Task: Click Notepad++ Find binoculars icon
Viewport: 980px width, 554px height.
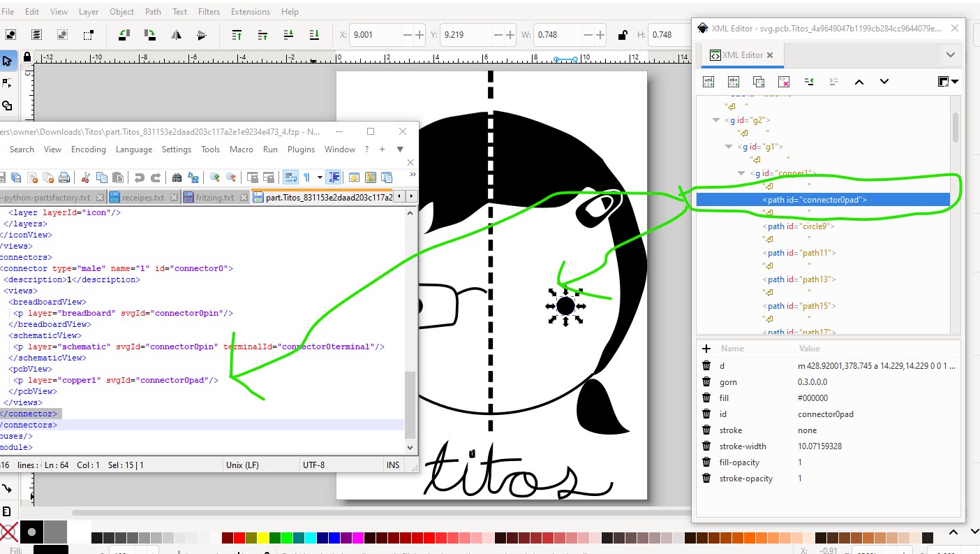Action: 177,177
